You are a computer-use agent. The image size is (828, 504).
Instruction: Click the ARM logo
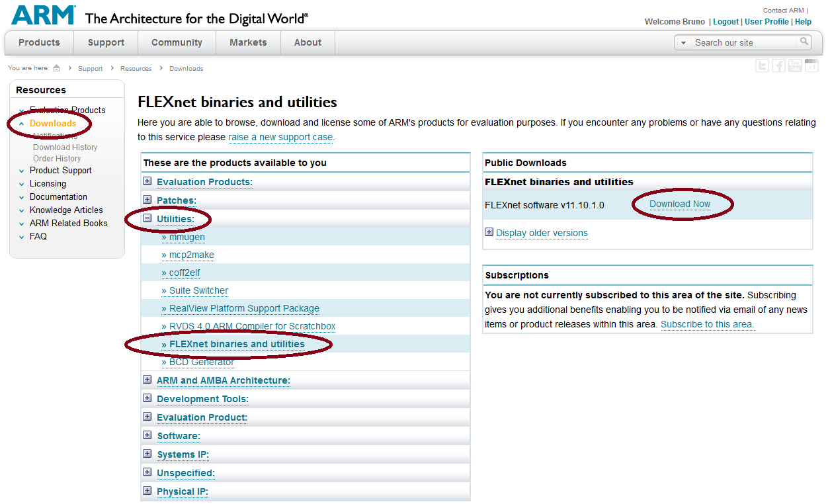click(x=43, y=15)
